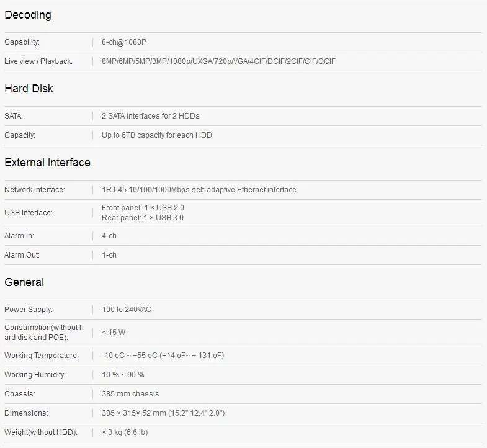Image resolution: width=487 pixels, height=448 pixels.
Task: Select the Front panel USB 2.0 line
Action: (x=143, y=207)
